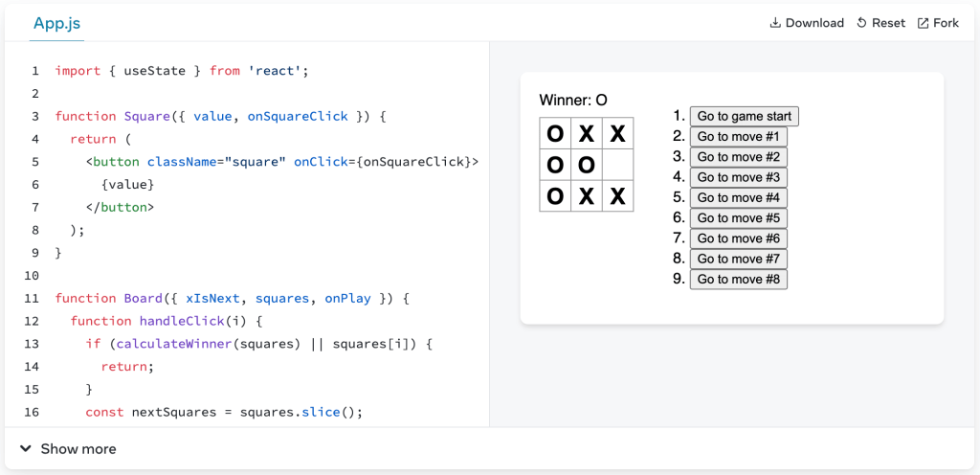Click 'className="square"' on line 5
The width and height of the screenshot is (980, 475).
[x=216, y=162]
